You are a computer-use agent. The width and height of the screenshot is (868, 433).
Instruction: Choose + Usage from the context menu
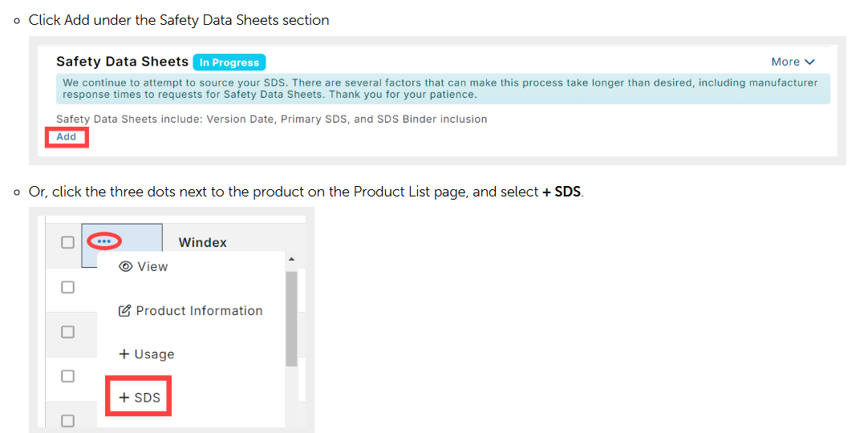click(x=147, y=354)
